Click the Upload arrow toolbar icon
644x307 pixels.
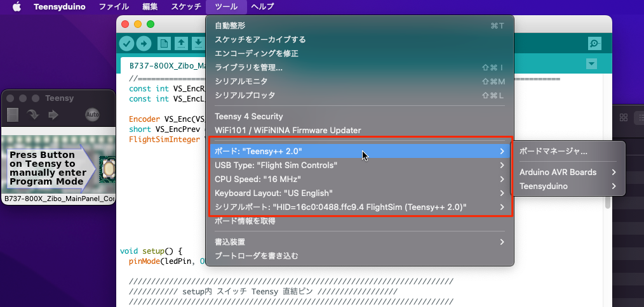tap(144, 43)
